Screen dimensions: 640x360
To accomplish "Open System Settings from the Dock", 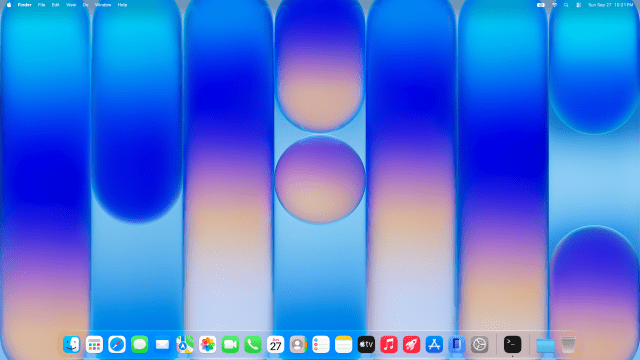I will point(479,344).
